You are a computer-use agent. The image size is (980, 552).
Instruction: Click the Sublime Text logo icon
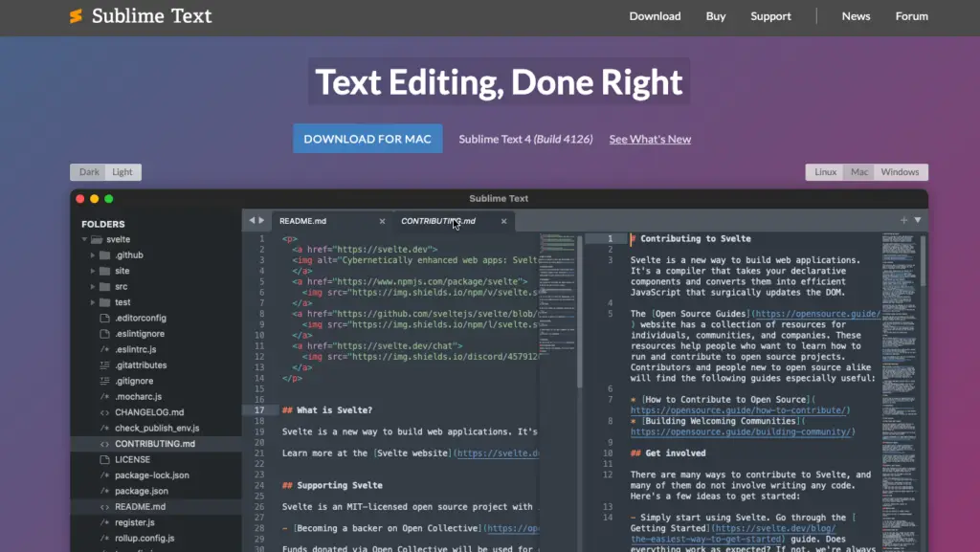pyautogui.click(x=76, y=15)
